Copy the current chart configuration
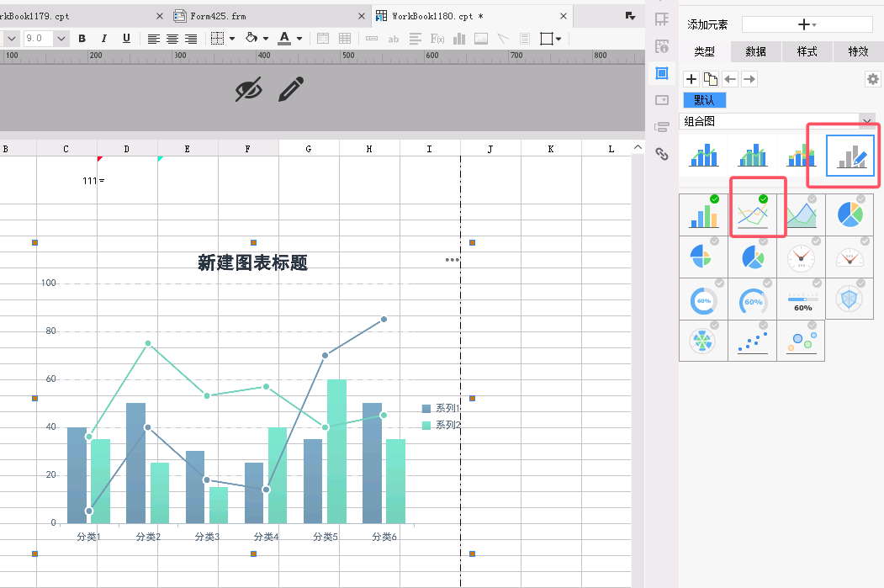884x588 pixels. click(711, 79)
